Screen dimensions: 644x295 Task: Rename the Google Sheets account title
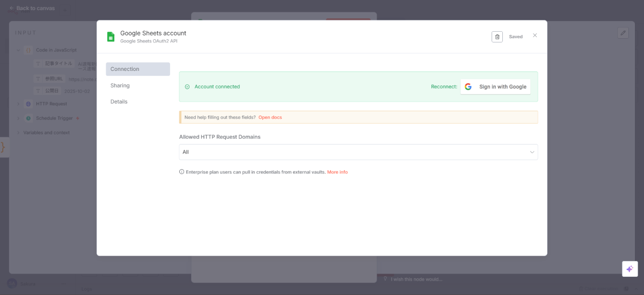click(153, 33)
